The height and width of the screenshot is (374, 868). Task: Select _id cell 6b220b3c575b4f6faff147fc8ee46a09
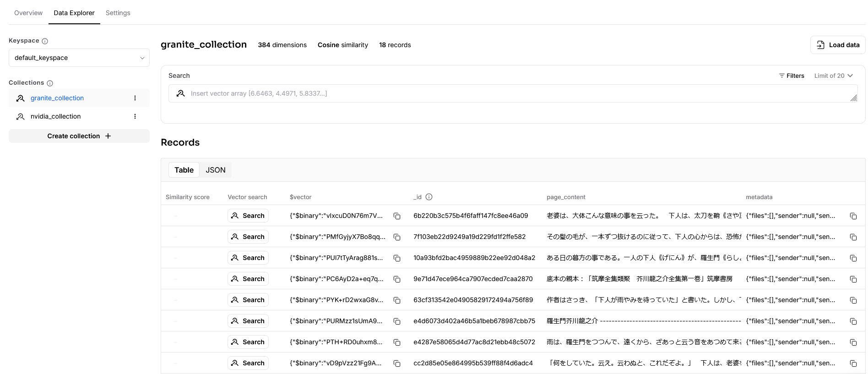[x=471, y=216]
